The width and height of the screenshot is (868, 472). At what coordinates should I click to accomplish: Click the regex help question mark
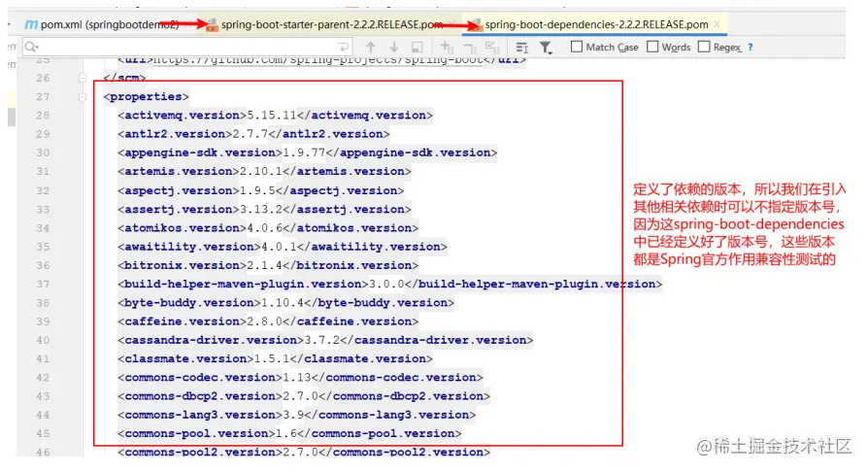click(751, 47)
